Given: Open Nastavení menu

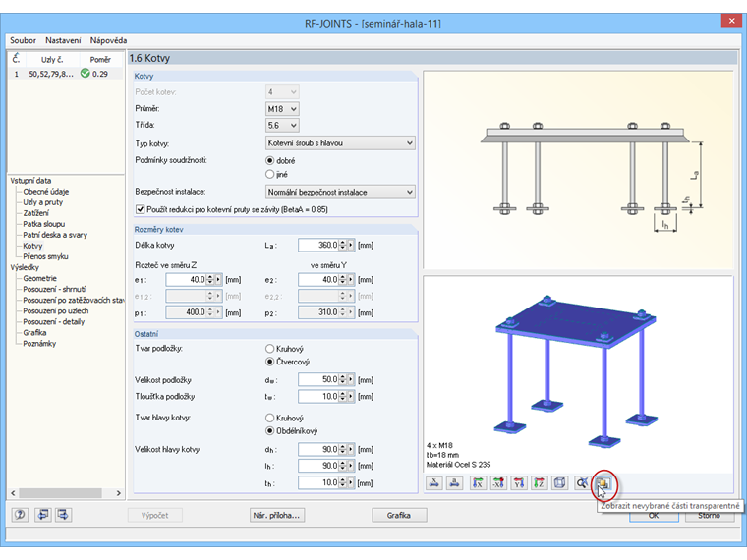Looking at the screenshot, I should [x=63, y=40].
